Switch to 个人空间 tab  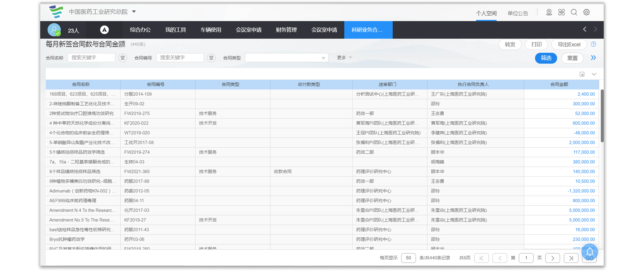click(x=486, y=13)
